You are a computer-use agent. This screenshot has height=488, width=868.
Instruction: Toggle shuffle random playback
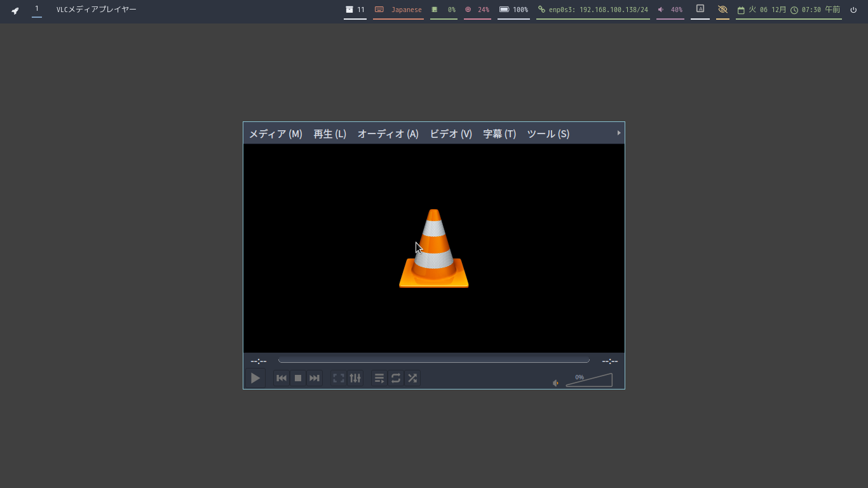412,378
